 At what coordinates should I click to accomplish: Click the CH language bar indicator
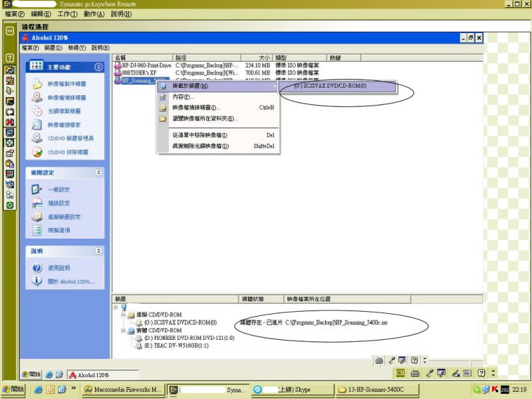(x=400, y=373)
